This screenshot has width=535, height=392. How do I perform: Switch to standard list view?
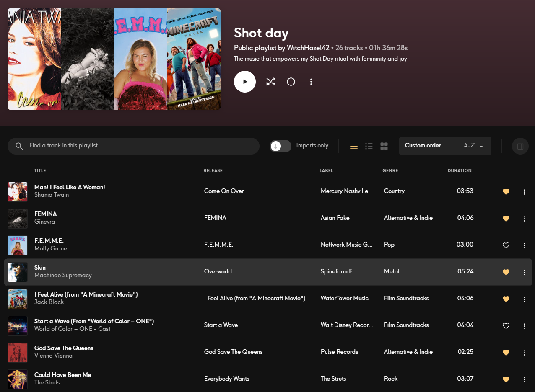pos(354,146)
